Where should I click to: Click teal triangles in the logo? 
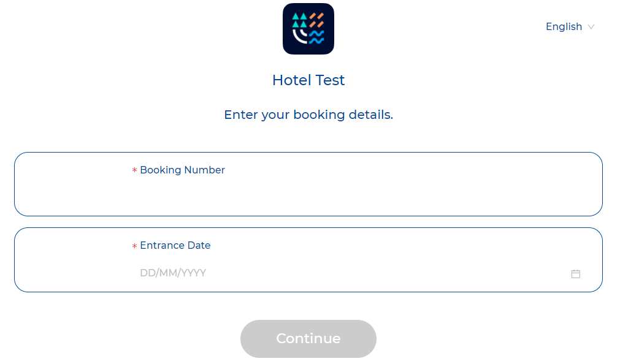click(300, 20)
